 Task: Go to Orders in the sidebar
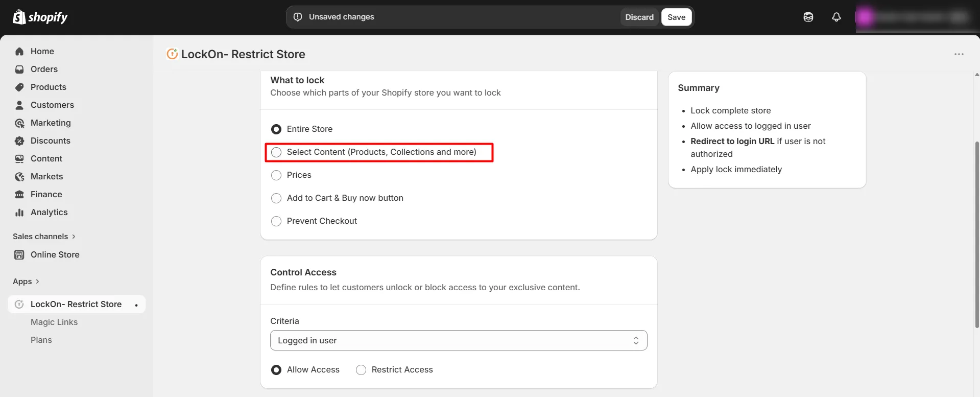[44, 69]
